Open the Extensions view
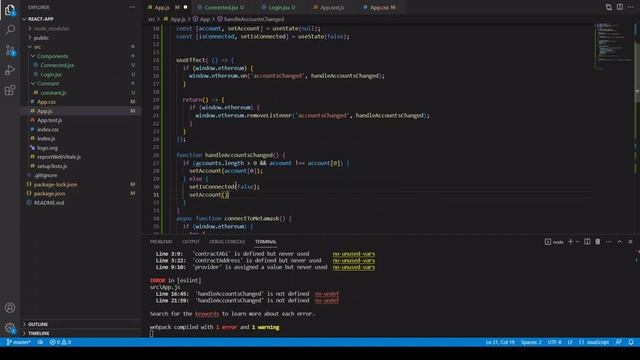The height and width of the screenshot is (360, 640). pyautogui.click(x=10, y=90)
